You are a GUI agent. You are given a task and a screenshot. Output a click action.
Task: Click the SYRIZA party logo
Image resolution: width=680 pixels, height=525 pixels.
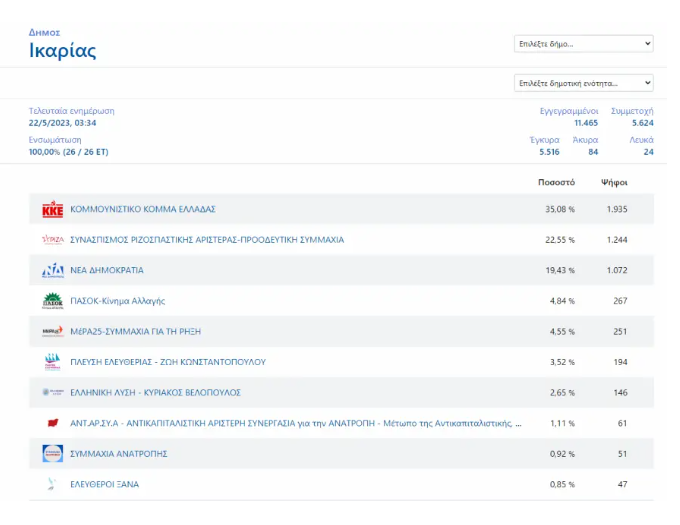tap(52, 240)
